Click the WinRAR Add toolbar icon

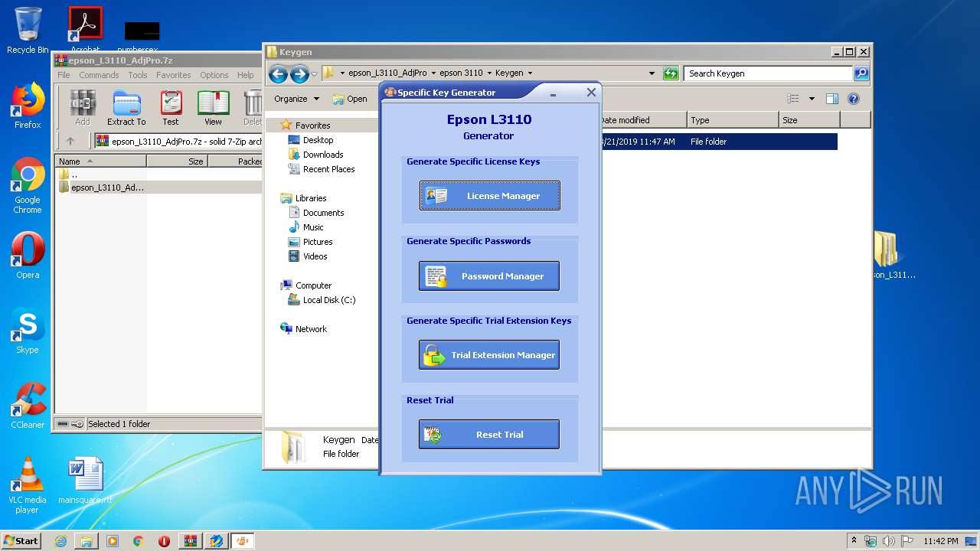click(x=83, y=107)
